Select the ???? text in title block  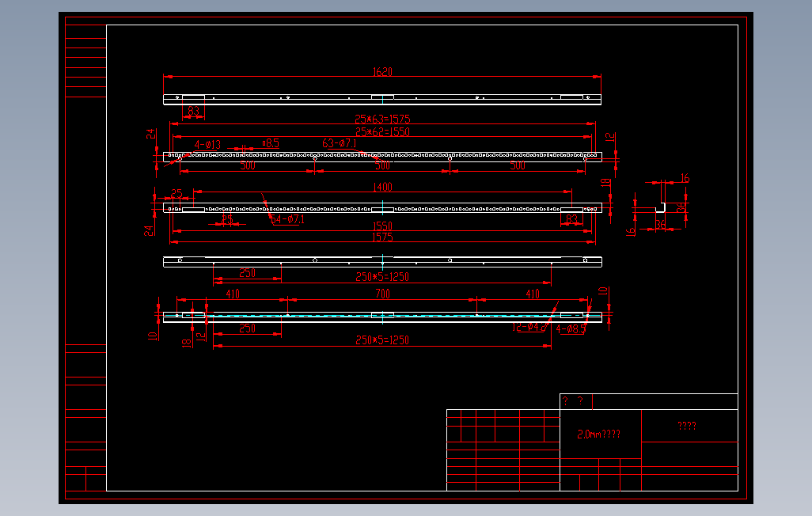click(x=687, y=426)
